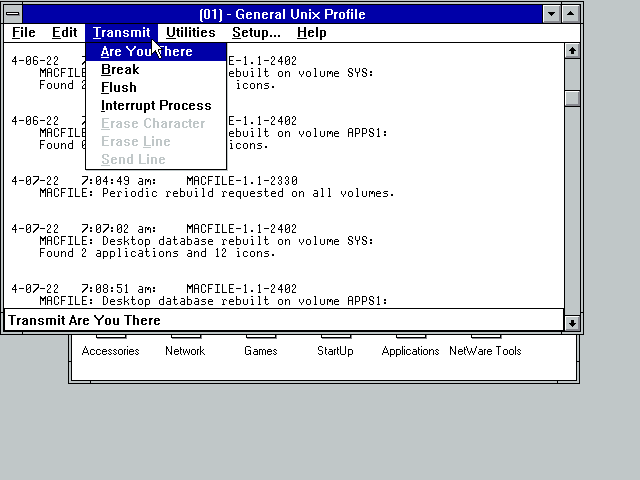Click the scroll down arrow
Viewport: 640px width, 480px height.
click(572, 323)
